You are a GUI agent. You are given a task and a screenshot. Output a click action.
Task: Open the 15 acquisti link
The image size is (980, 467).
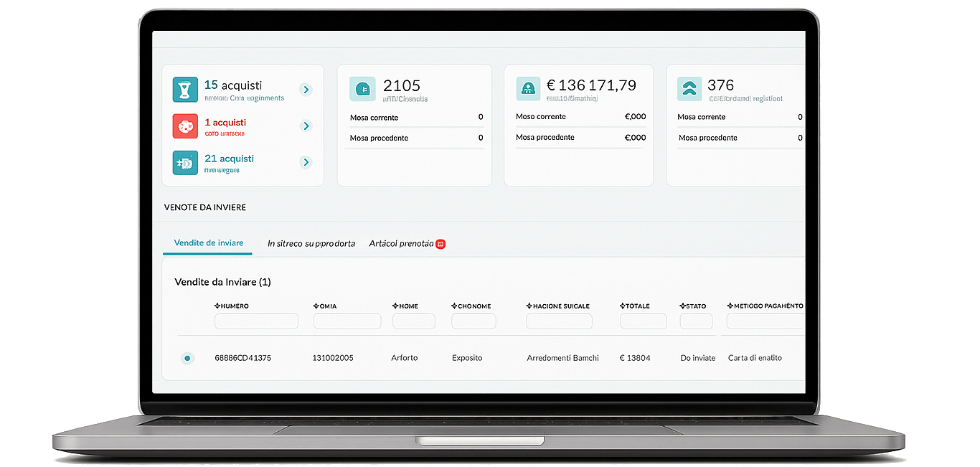click(x=233, y=85)
